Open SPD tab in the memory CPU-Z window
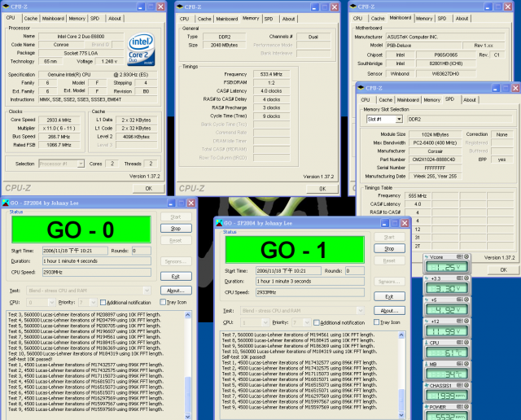521x420 pixels. click(x=269, y=19)
